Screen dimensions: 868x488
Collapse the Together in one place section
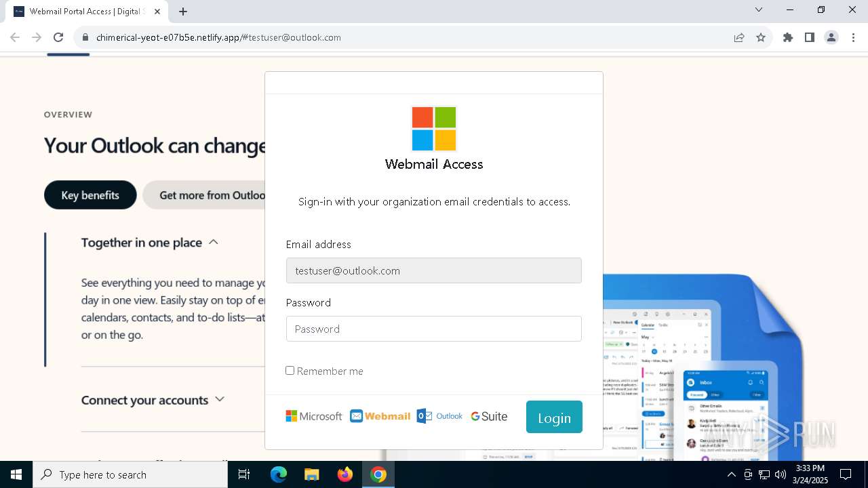point(149,242)
